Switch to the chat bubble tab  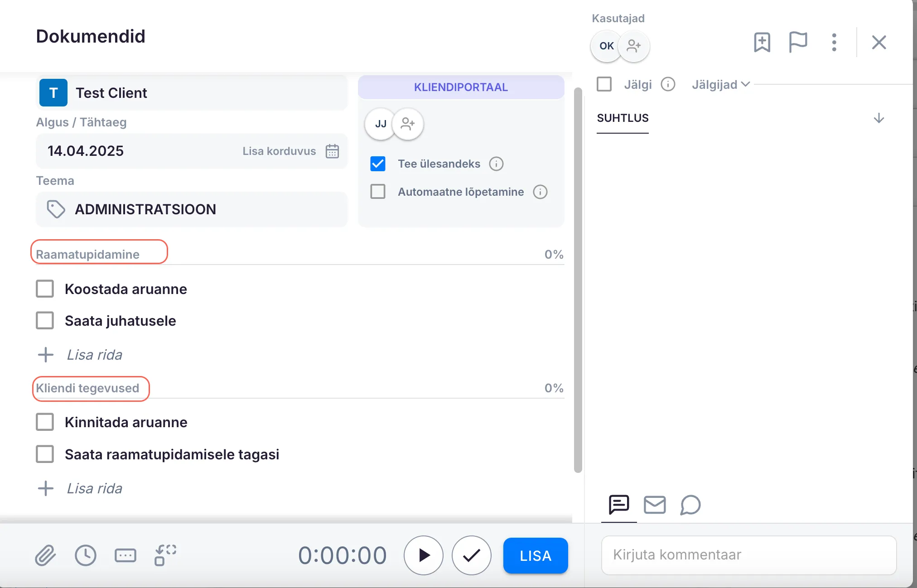pyautogui.click(x=690, y=505)
